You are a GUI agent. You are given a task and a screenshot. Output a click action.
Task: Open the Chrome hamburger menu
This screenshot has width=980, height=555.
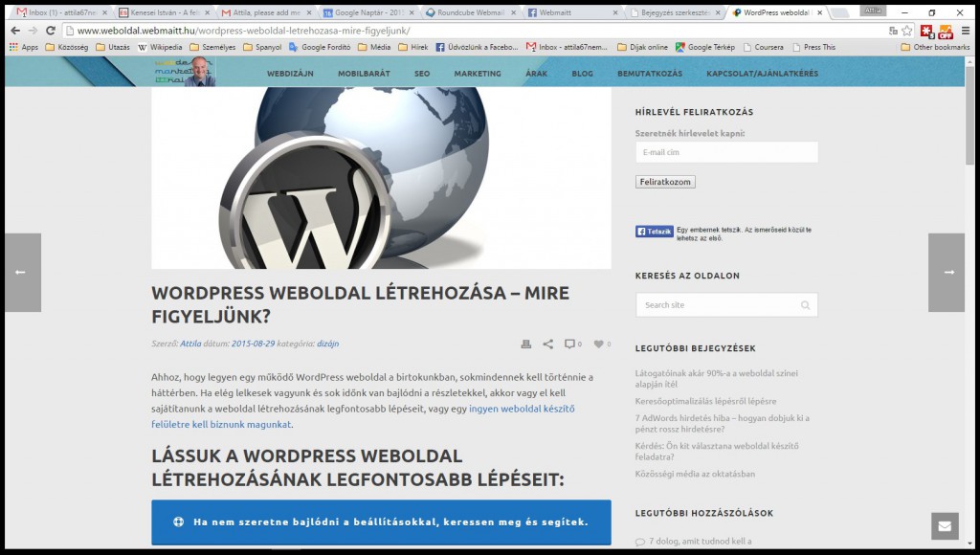(966, 31)
